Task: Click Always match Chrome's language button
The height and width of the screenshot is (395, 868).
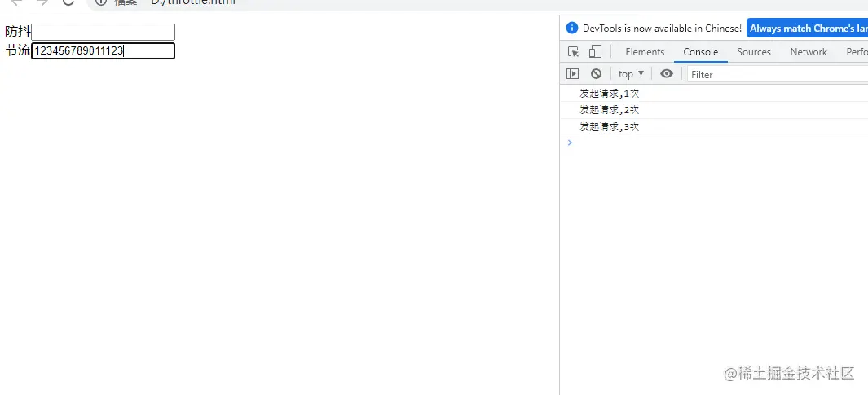Action: tap(807, 29)
